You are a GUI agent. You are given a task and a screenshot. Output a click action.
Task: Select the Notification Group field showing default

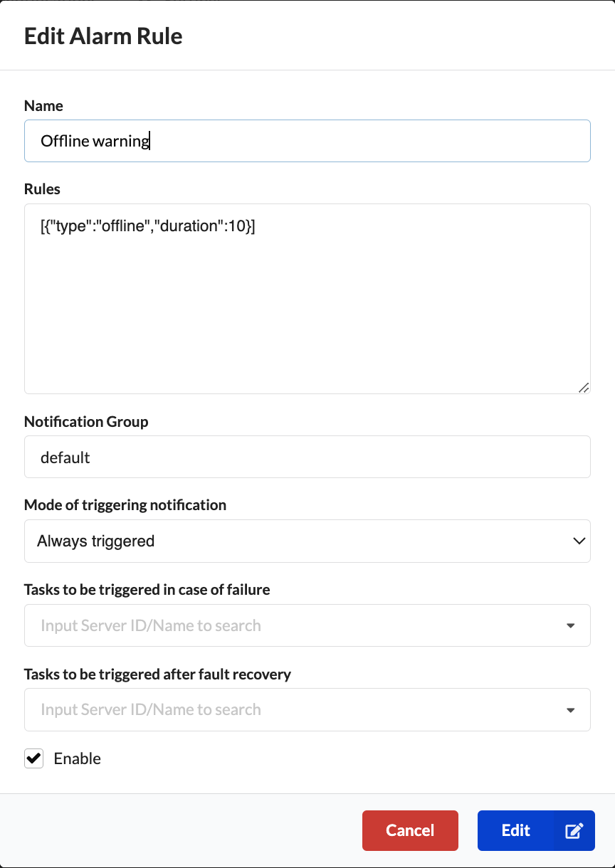[307, 457]
